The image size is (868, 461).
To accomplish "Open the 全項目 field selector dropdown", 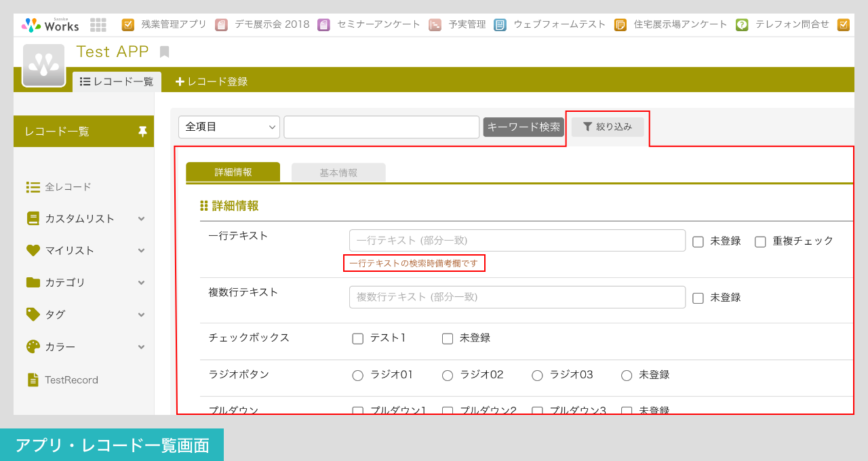I will [229, 126].
